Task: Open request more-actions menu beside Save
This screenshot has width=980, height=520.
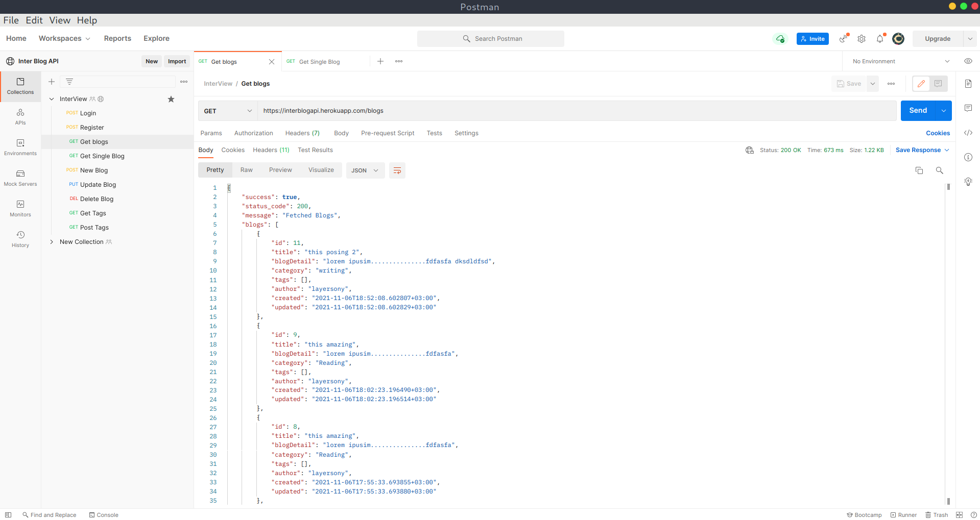Action: 891,84
